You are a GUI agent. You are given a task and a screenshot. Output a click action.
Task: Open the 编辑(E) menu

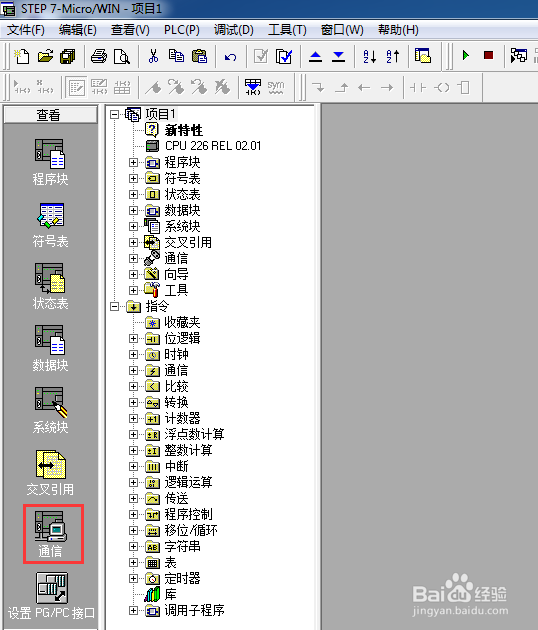[x=78, y=30]
